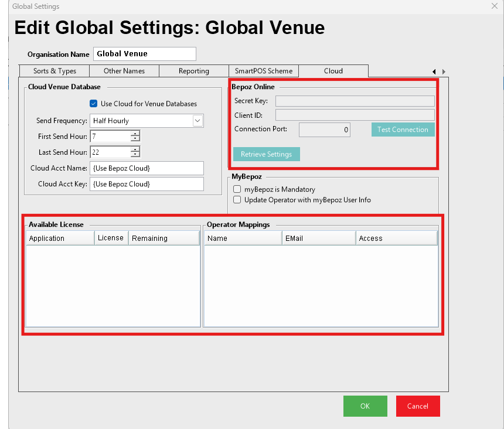This screenshot has height=429, width=504.
Task: Open the Send Frequency dropdown
Action: (197, 121)
